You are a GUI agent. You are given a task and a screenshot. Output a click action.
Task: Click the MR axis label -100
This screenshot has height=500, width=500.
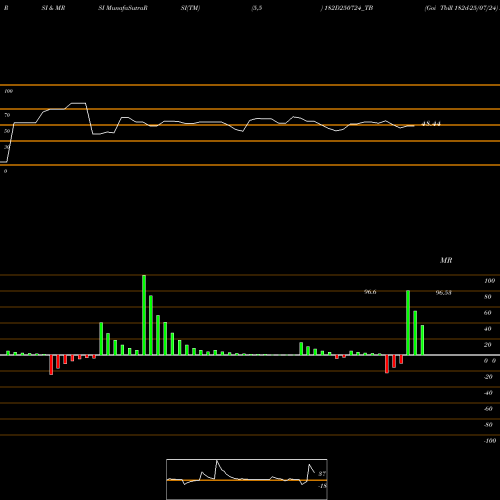pos(490,441)
